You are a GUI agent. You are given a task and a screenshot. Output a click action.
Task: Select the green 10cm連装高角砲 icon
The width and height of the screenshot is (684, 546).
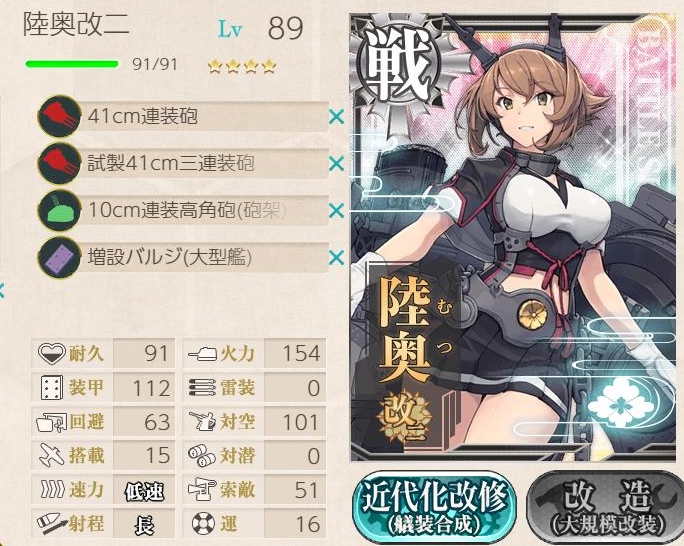60,211
